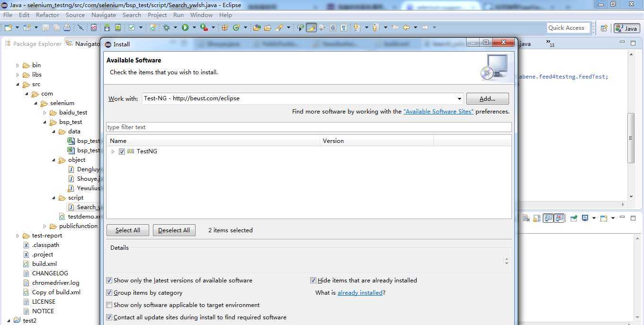Click the Select All button
Viewport: 644px width, 325px height.
(x=127, y=230)
